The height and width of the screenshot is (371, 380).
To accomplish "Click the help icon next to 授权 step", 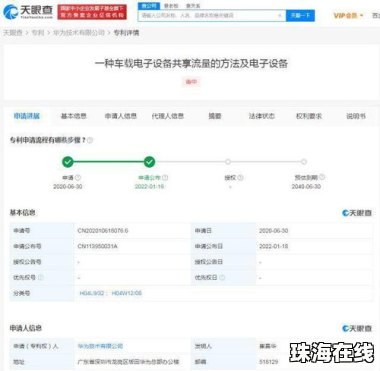I will point(240,178).
